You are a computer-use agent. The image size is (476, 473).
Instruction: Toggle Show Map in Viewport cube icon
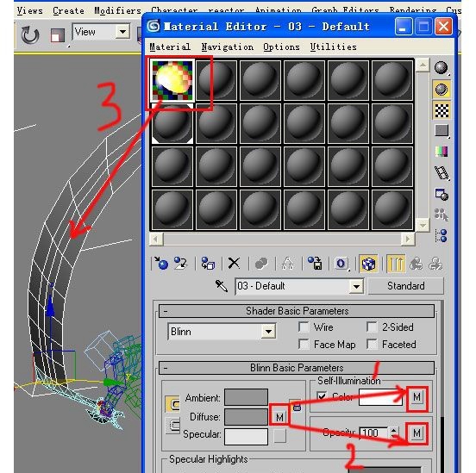tap(368, 264)
